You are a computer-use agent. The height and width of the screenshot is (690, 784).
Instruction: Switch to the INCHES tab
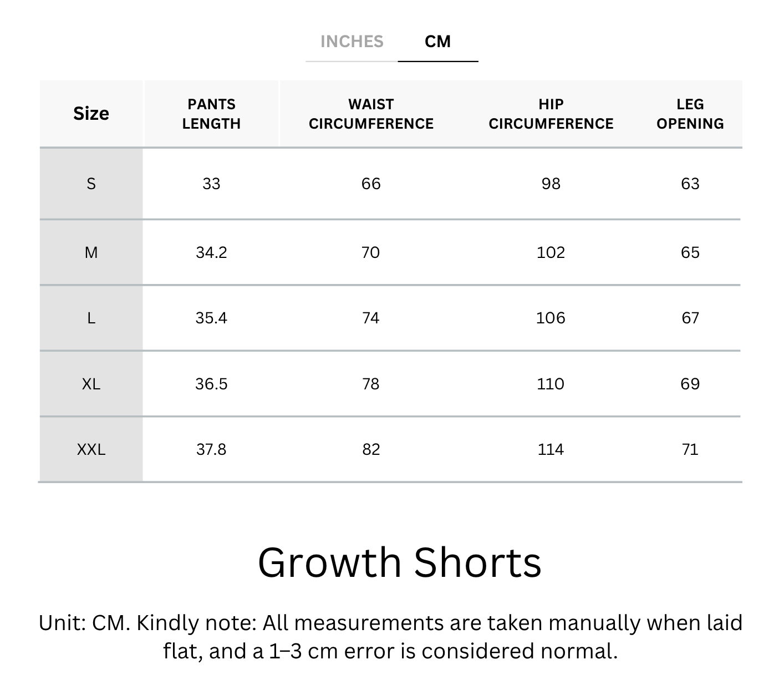[352, 42]
